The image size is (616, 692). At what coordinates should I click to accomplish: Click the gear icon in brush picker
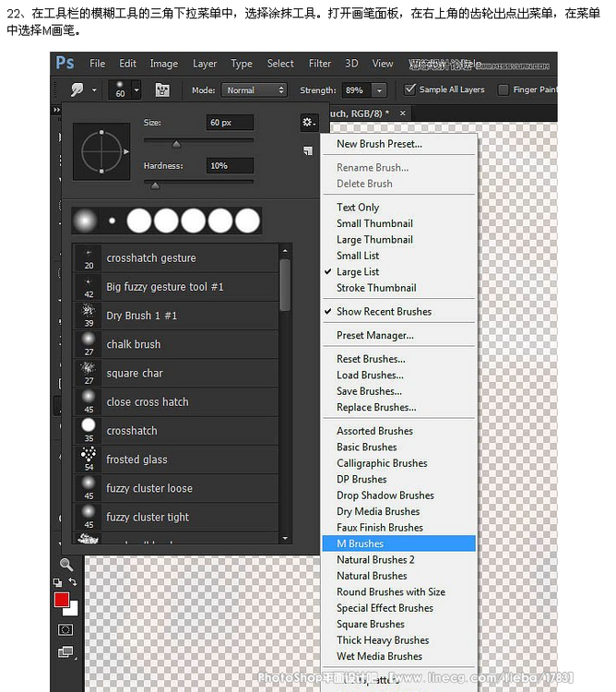click(309, 122)
